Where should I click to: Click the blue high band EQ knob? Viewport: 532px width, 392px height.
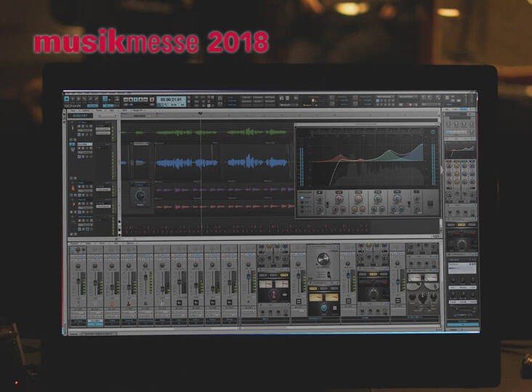[x=397, y=200]
